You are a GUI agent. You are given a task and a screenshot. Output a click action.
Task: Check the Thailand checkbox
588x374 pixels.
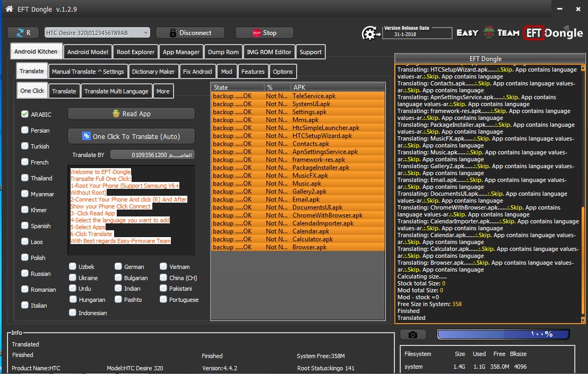(x=25, y=178)
